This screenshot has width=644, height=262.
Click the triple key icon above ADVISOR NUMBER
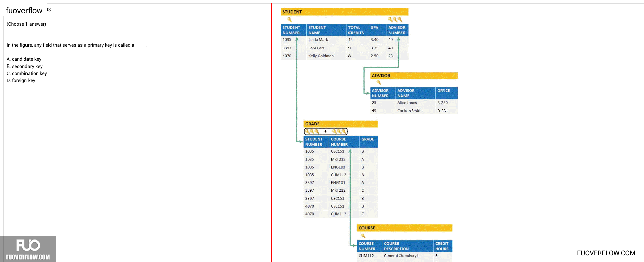pyautogui.click(x=395, y=20)
